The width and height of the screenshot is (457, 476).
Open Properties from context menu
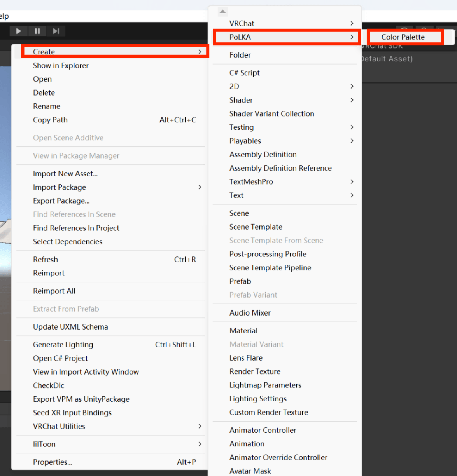53,462
